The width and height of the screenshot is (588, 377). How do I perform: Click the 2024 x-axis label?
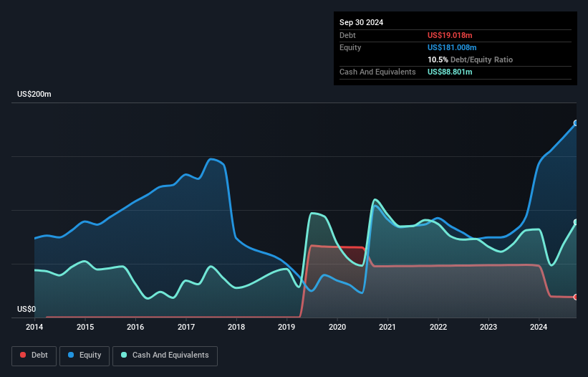pos(539,327)
